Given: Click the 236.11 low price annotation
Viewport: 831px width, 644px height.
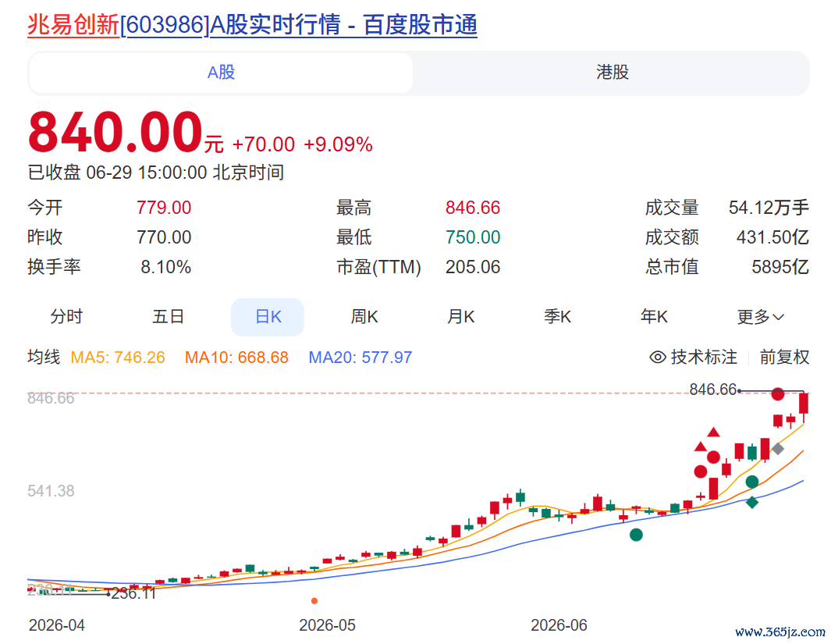Looking at the screenshot, I should (133, 593).
